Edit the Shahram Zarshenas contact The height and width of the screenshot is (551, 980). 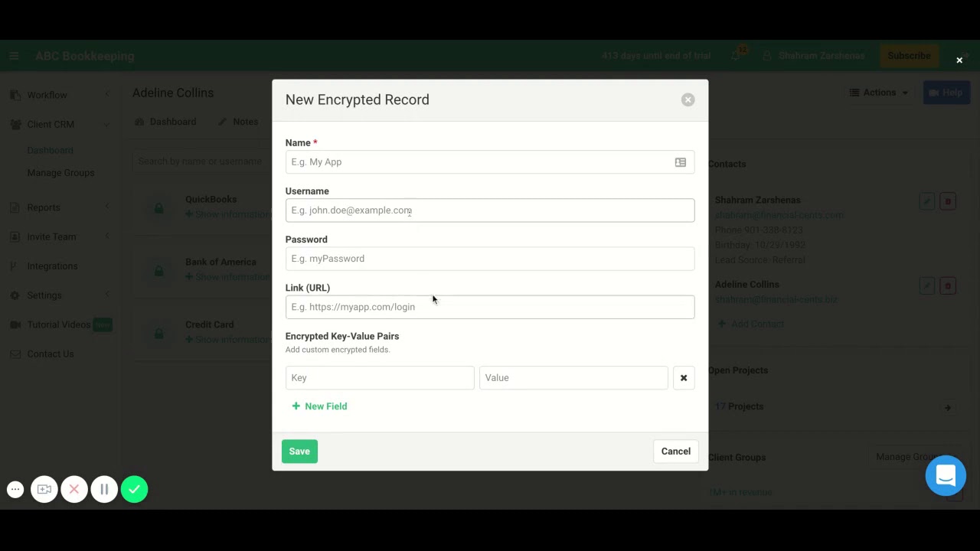[927, 201]
